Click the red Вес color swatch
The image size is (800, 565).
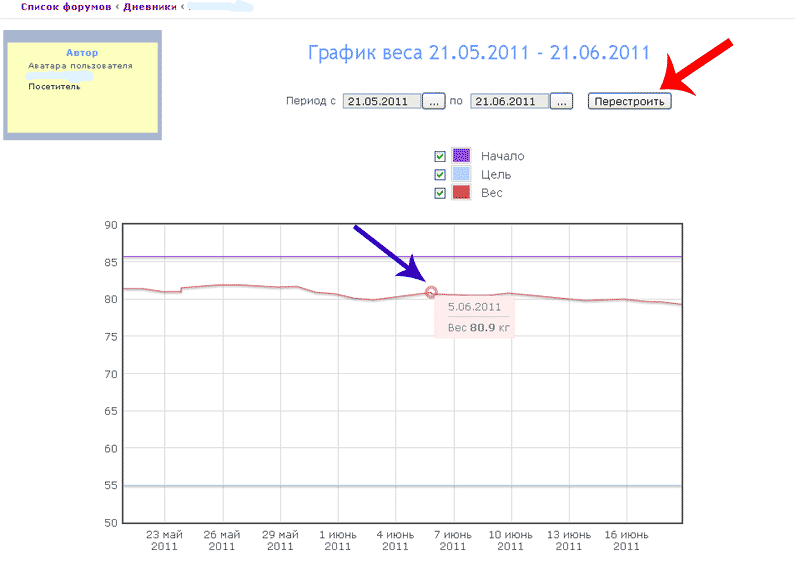point(461,193)
